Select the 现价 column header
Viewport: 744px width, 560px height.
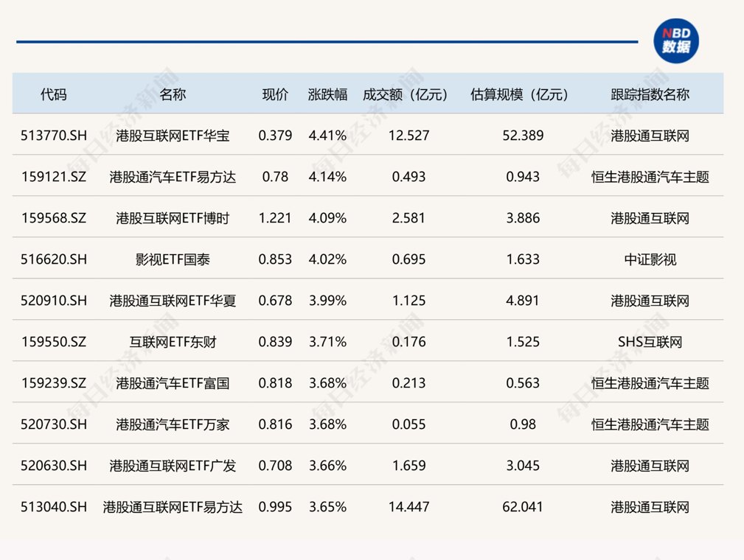(x=275, y=94)
